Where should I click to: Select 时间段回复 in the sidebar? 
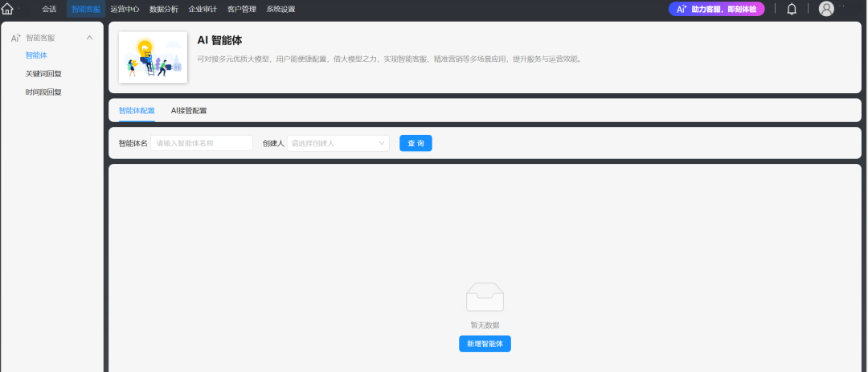43,92
